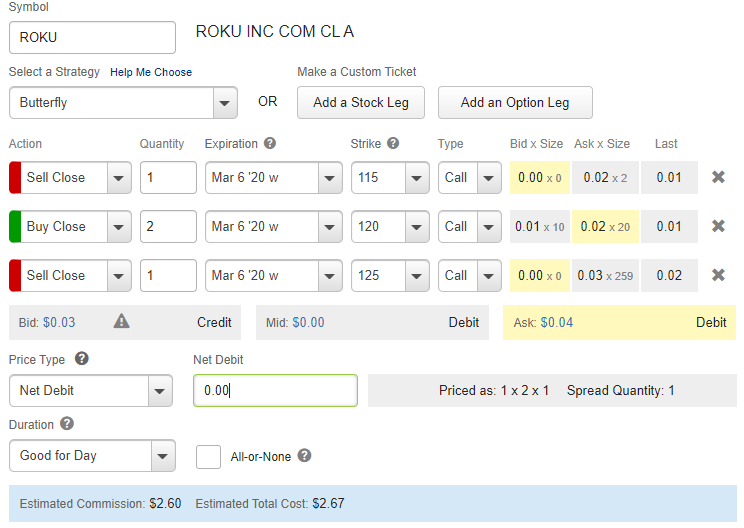The image size is (744, 528).
Task: Click the ROKU symbol input field
Action: (92, 37)
